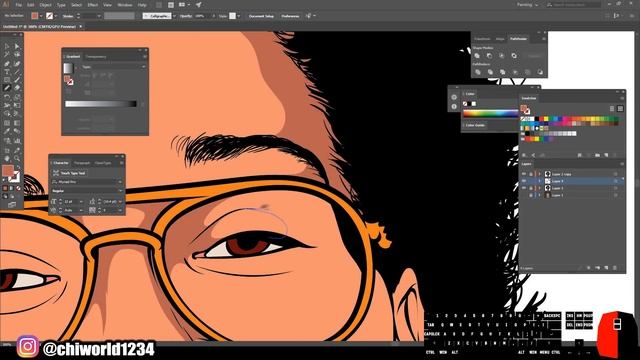
Task: Open the Window menu
Action: click(124, 5)
